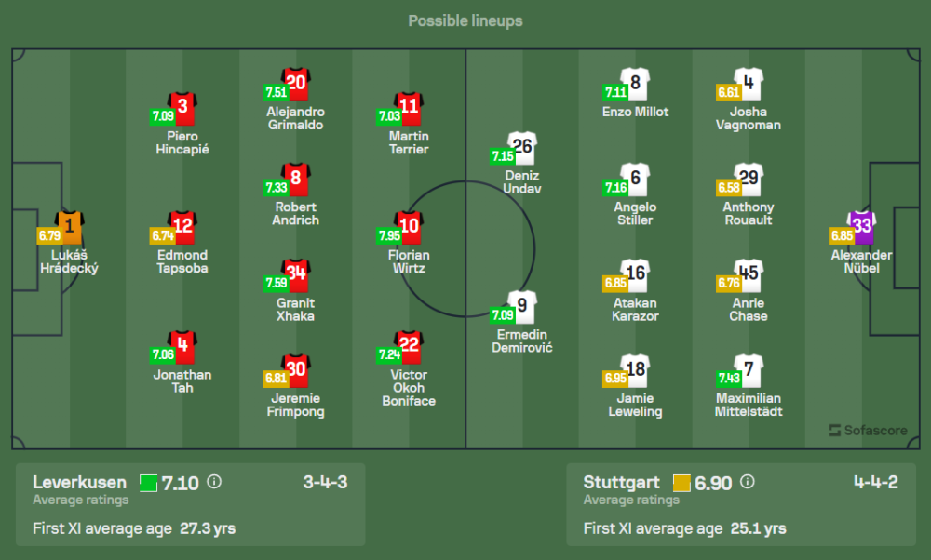Click the Leverkusen team name
Screen dimensions: 931x560
(x=79, y=482)
